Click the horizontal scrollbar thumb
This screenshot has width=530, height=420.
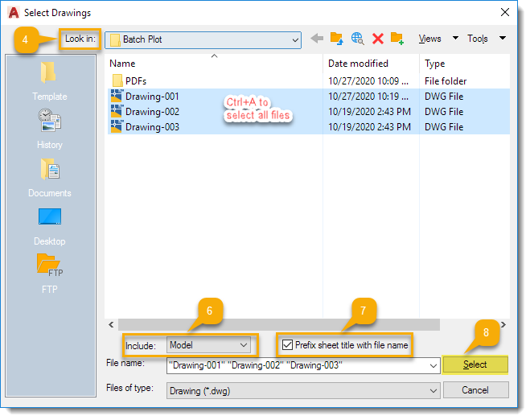point(279,324)
